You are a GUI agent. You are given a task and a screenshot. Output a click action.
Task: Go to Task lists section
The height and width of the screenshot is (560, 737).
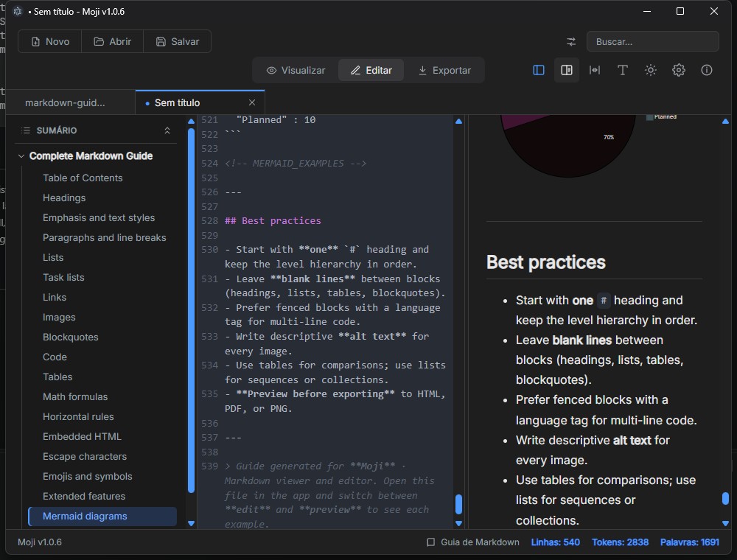coord(63,278)
